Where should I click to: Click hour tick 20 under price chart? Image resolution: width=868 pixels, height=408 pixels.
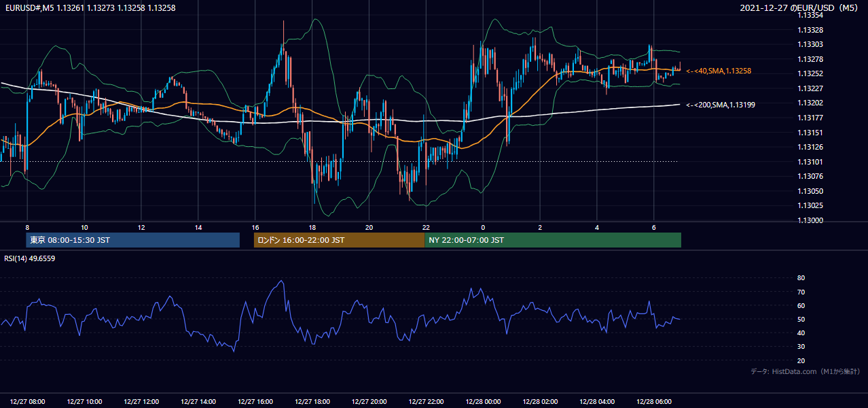pos(369,227)
